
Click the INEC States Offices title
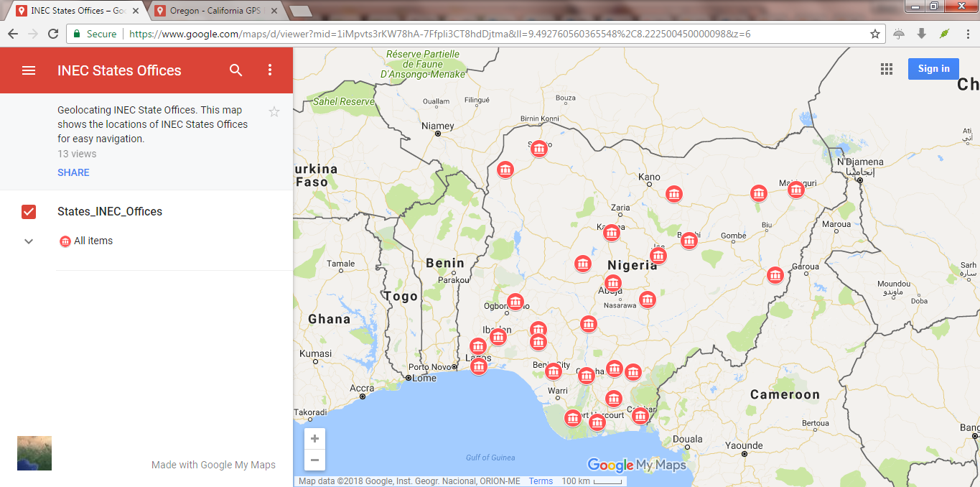point(119,70)
